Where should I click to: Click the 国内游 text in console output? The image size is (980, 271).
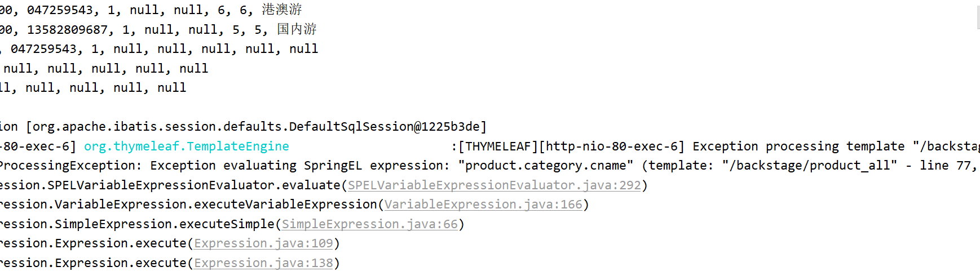coord(297,29)
